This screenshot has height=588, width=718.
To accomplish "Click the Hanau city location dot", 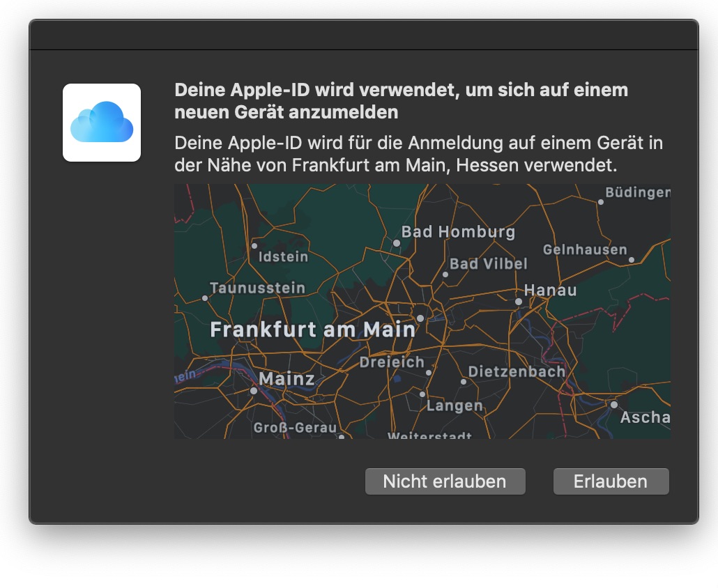I will [x=519, y=302].
